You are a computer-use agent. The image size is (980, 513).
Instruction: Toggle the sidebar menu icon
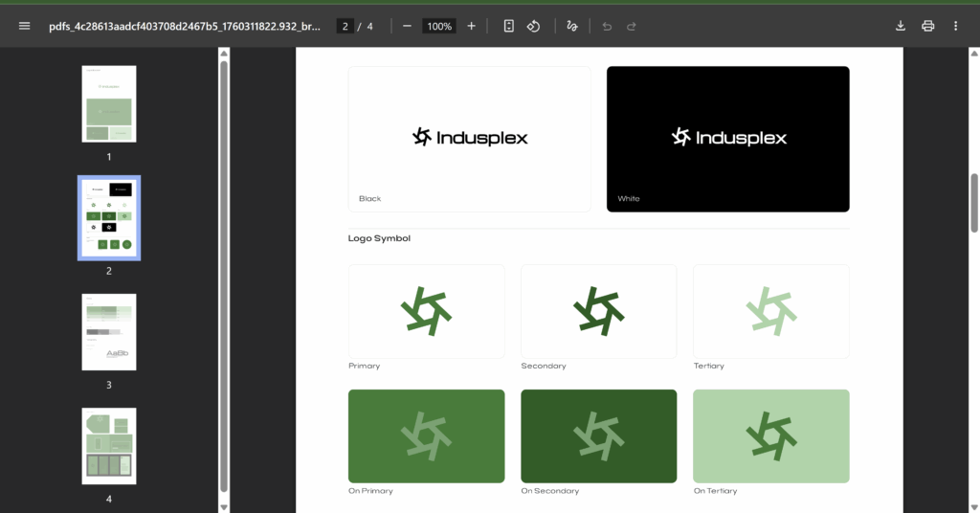click(x=25, y=26)
